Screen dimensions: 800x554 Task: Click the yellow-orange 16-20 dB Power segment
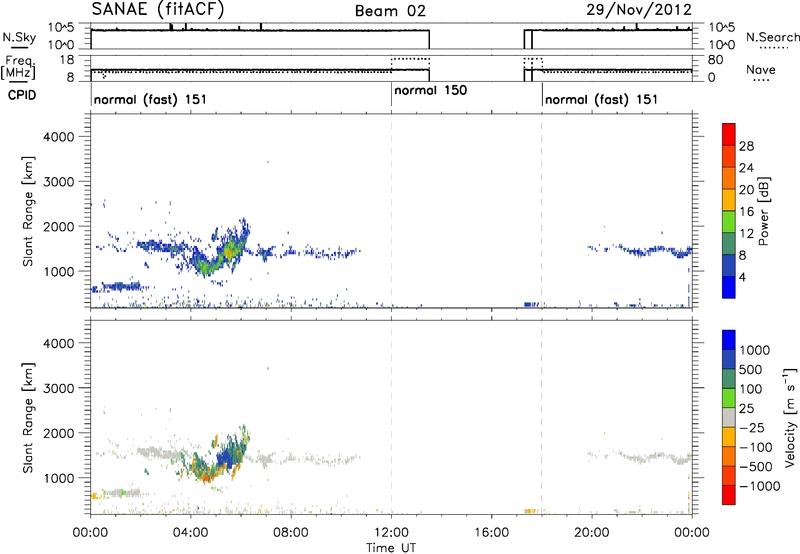729,199
